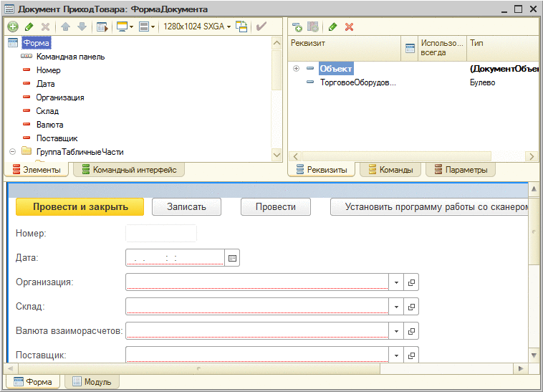Click the Add attribute column icon
Viewport: 543px width, 392px height.
(313, 27)
